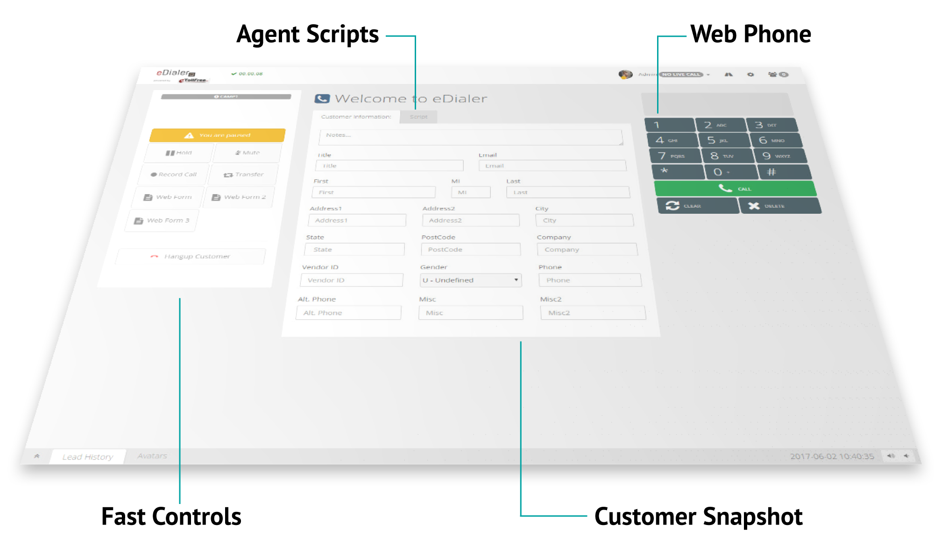This screenshot has width=934, height=560.
Task: Toggle Hold on the call
Action: tap(179, 153)
